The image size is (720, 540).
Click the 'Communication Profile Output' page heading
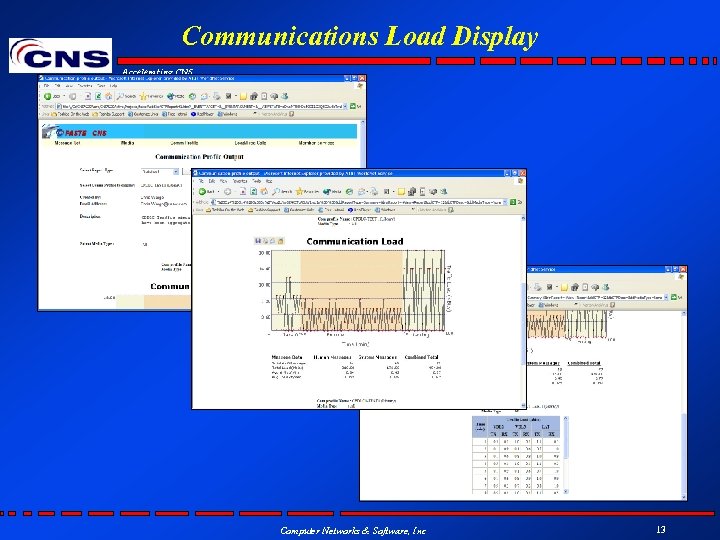pos(199,157)
